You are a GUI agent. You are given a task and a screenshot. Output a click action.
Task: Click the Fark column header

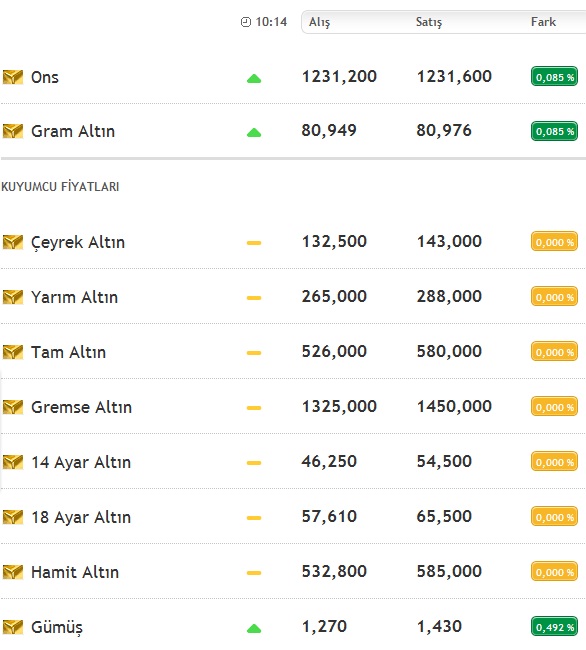click(543, 22)
